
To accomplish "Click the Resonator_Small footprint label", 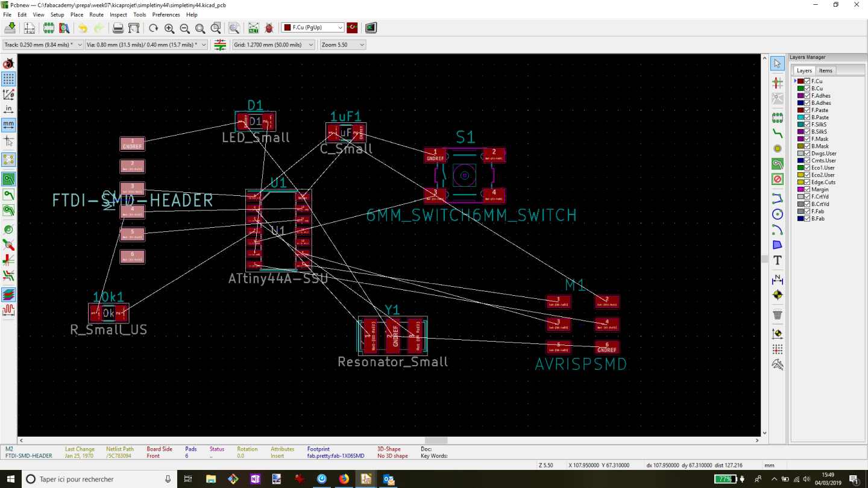I will tap(393, 362).
